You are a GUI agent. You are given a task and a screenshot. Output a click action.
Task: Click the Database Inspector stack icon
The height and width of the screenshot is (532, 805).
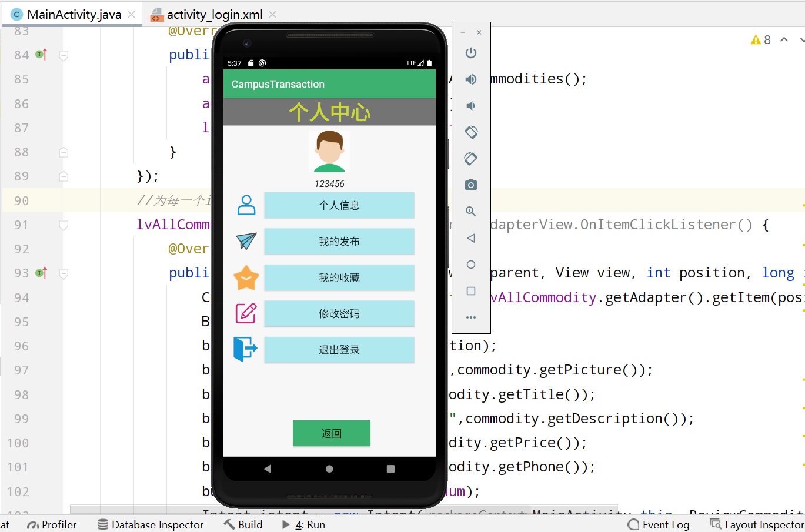[103, 524]
